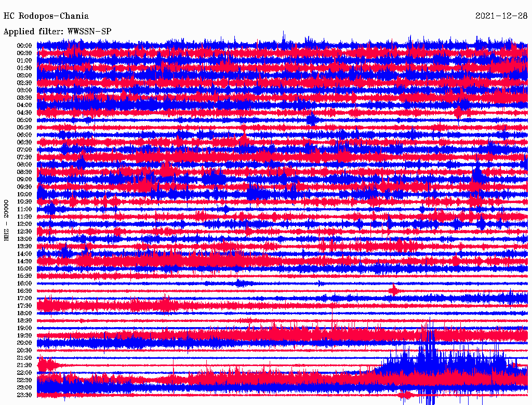Click the 10:00 trace label
Image resolution: width=532 pixels, height=405 pixels.
[24, 194]
